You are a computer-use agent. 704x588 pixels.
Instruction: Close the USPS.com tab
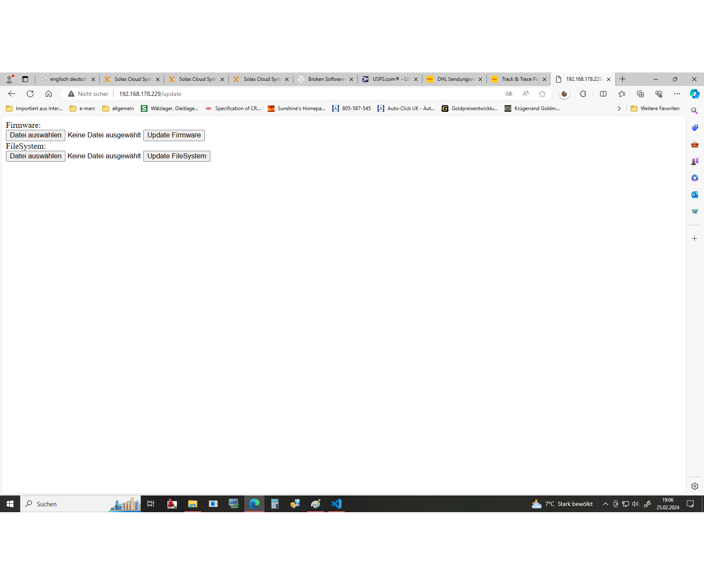click(416, 79)
